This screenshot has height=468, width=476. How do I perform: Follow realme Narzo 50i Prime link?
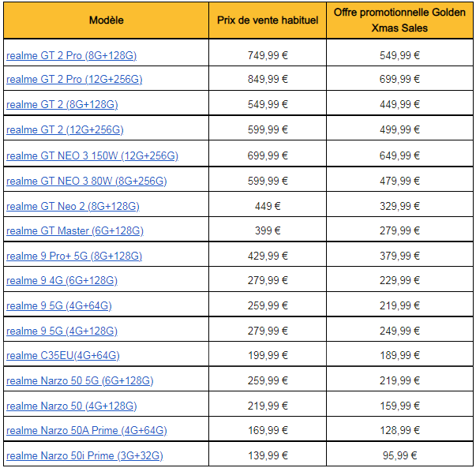tap(84, 455)
